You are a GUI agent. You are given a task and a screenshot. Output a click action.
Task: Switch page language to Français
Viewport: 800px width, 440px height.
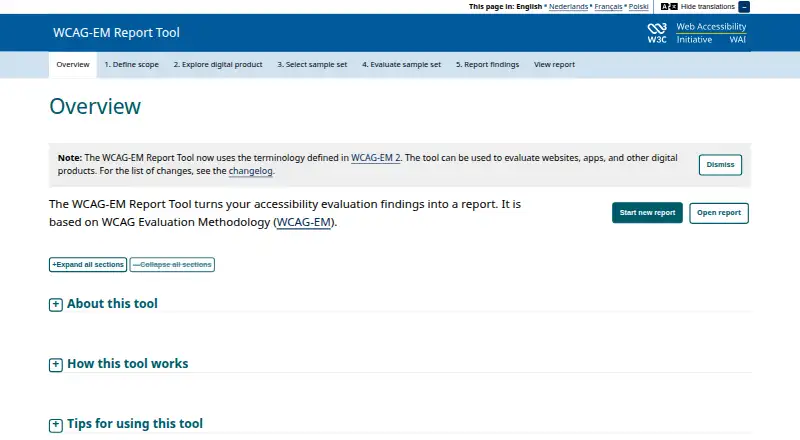pyautogui.click(x=608, y=7)
